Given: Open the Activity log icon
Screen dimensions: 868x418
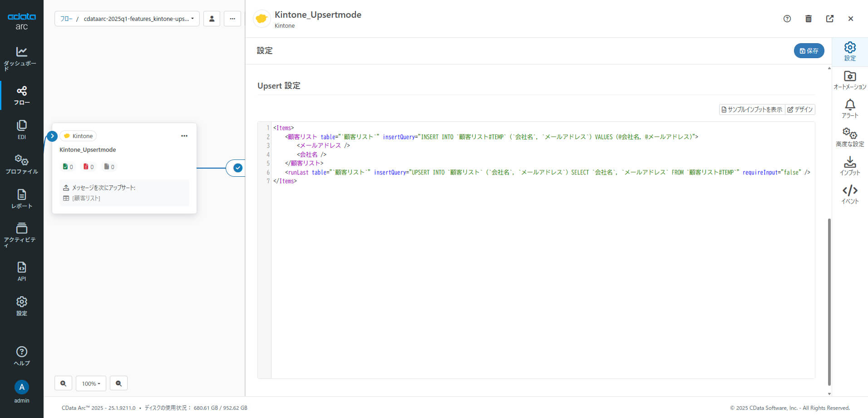Looking at the screenshot, I should click(21, 233).
